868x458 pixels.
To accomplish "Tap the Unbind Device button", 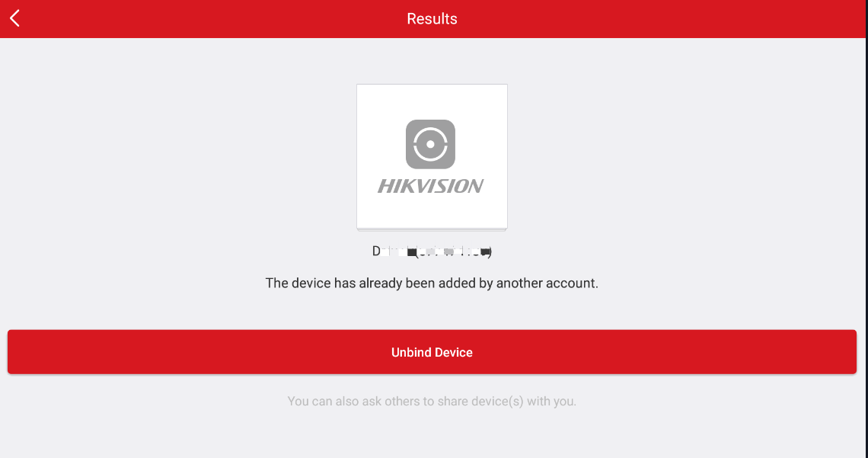I will [x=432, y=352].
